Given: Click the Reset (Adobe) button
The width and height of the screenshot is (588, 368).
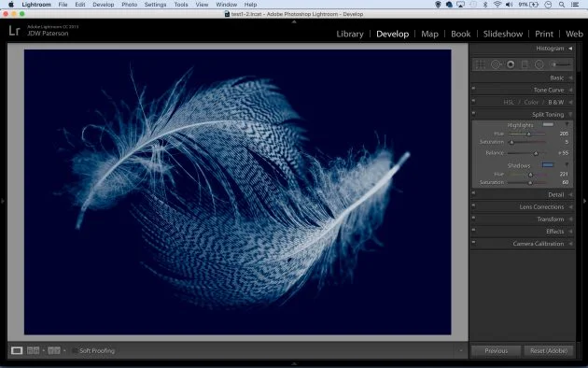Looking at the screenshot, I should pyautogui.click(x=549, y=351).
